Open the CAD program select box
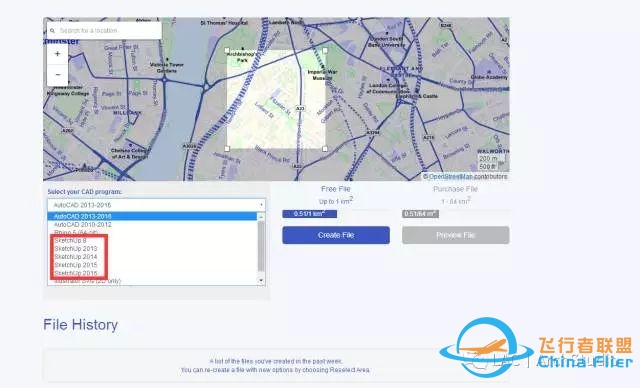Viewport: 640px width, 388px height. 156,205
